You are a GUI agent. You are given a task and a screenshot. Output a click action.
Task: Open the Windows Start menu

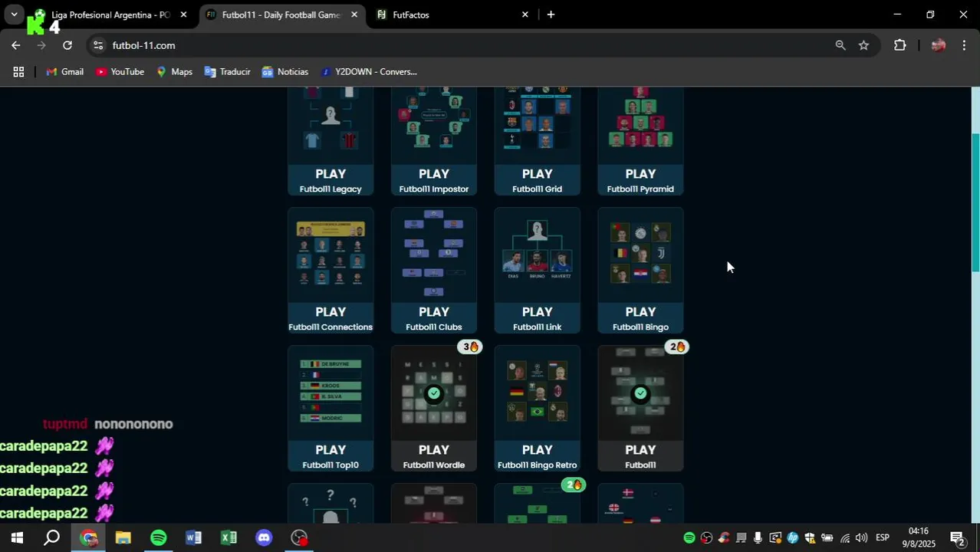pos(17,537)
